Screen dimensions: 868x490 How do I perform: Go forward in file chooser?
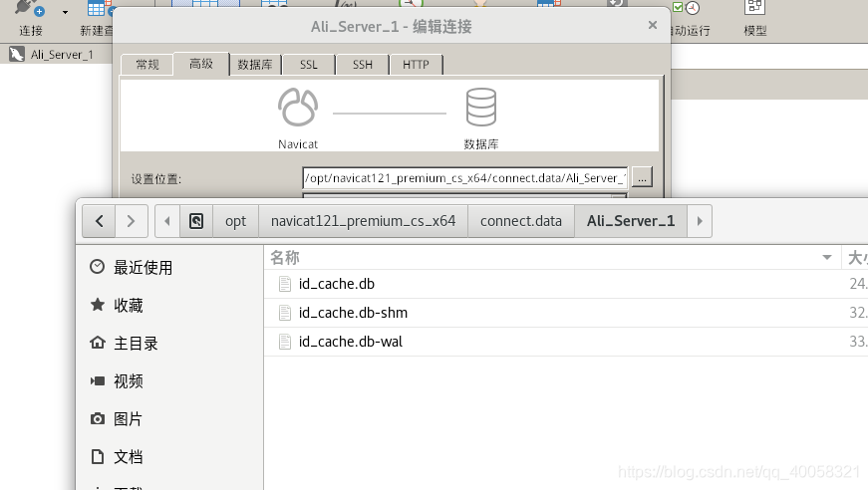pos(131,221)
